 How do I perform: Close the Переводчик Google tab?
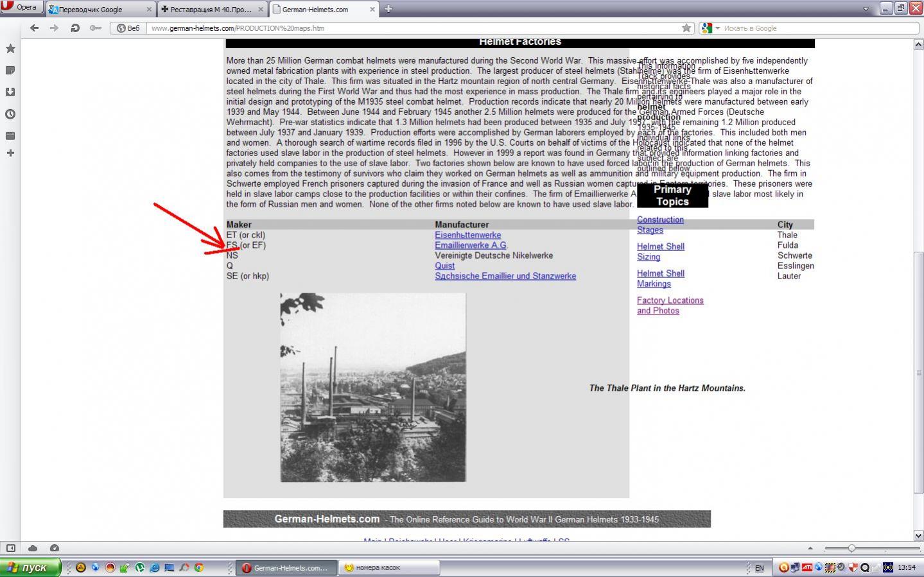pos(150,10)
